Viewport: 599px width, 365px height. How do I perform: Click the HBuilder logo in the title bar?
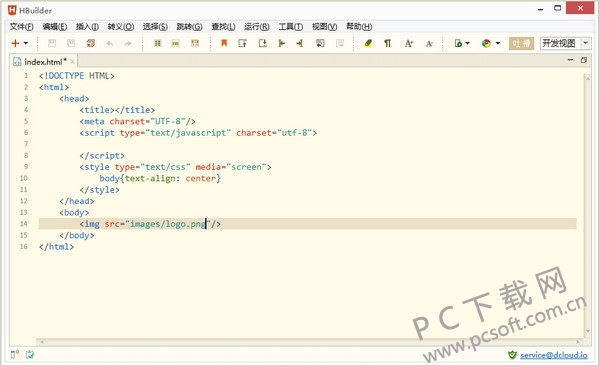[13, 10]
